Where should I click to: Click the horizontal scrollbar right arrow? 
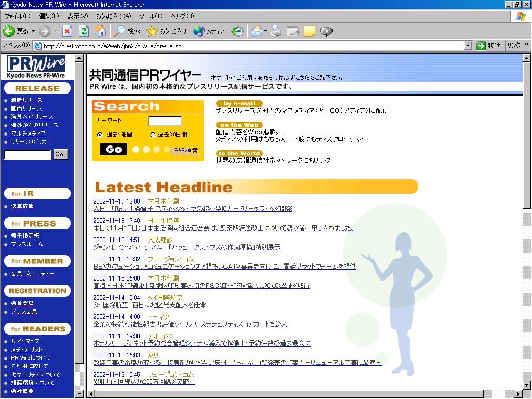[518, 394]
